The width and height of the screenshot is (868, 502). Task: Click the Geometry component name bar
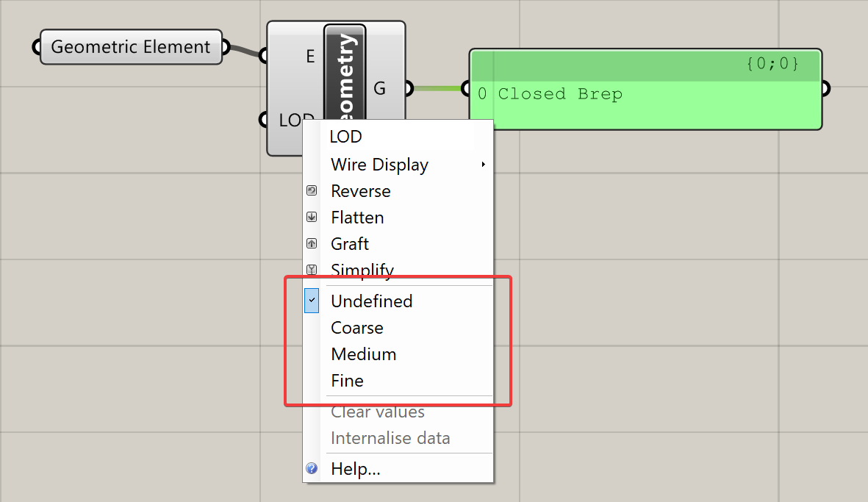point(345,70)
